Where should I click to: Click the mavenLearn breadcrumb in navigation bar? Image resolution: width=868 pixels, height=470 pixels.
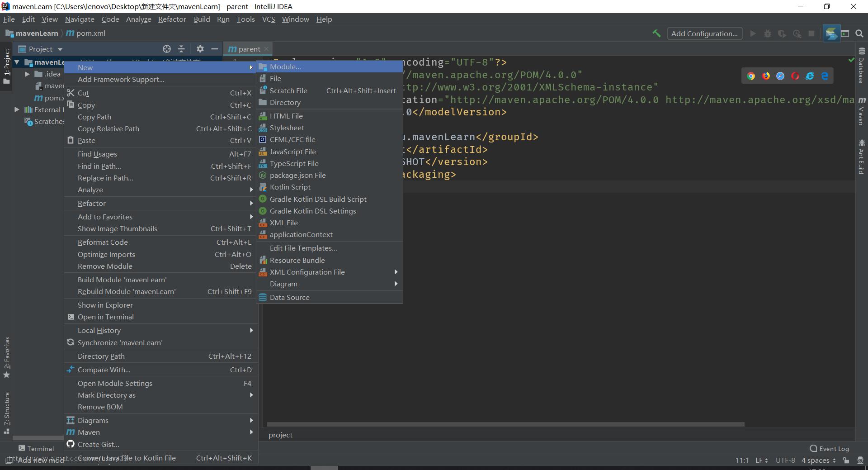click(32, 33)
